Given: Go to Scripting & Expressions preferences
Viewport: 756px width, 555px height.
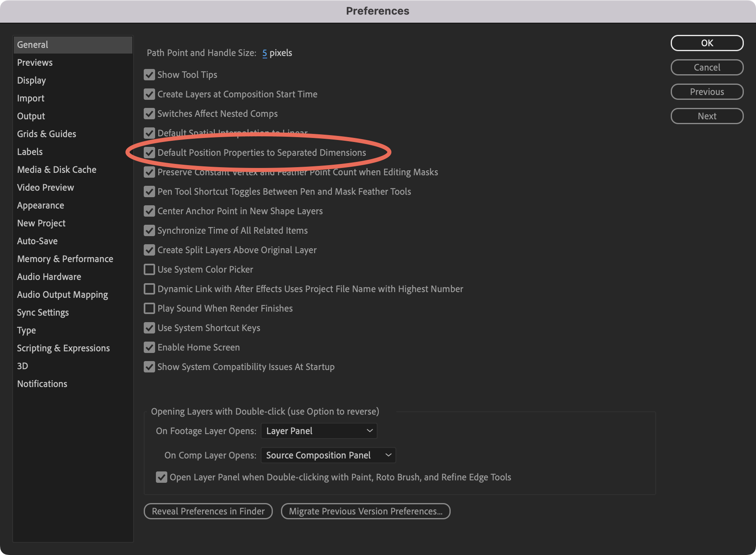Looking at the screenshot, I should [x=63, y=348].
